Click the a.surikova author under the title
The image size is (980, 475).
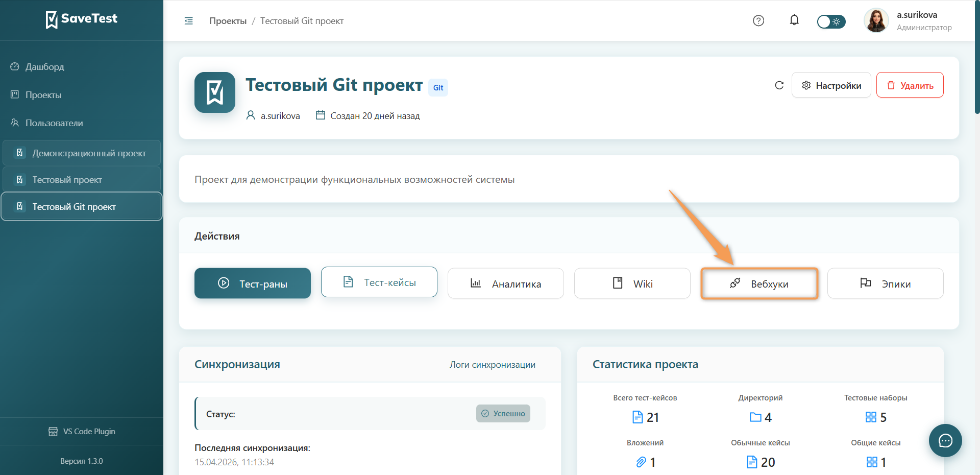coord(280,116)
